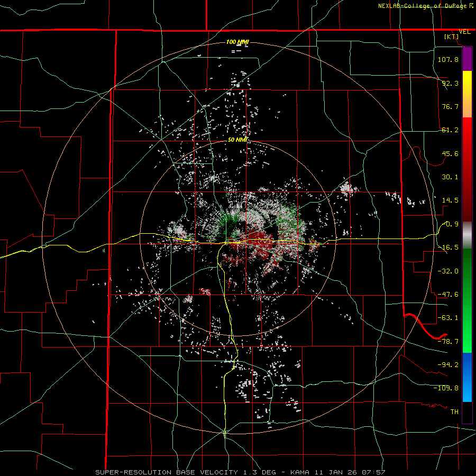Click the 61.2 legend value

coord(450,130)
